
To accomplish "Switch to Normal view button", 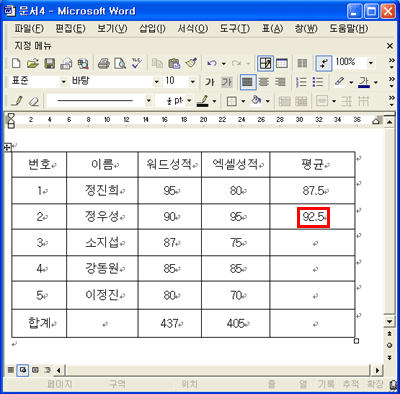I will click(11, 370).
